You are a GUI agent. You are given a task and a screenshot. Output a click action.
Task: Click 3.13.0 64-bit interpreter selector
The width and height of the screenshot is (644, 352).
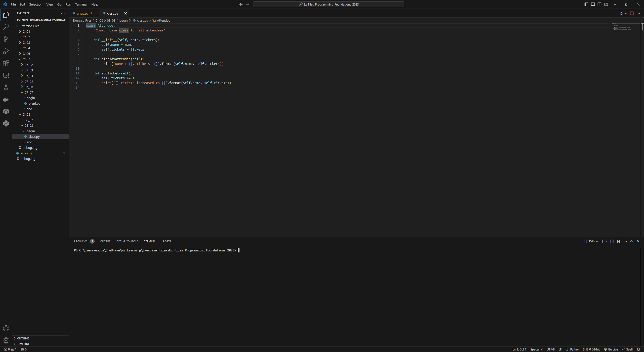coord(591,349)
